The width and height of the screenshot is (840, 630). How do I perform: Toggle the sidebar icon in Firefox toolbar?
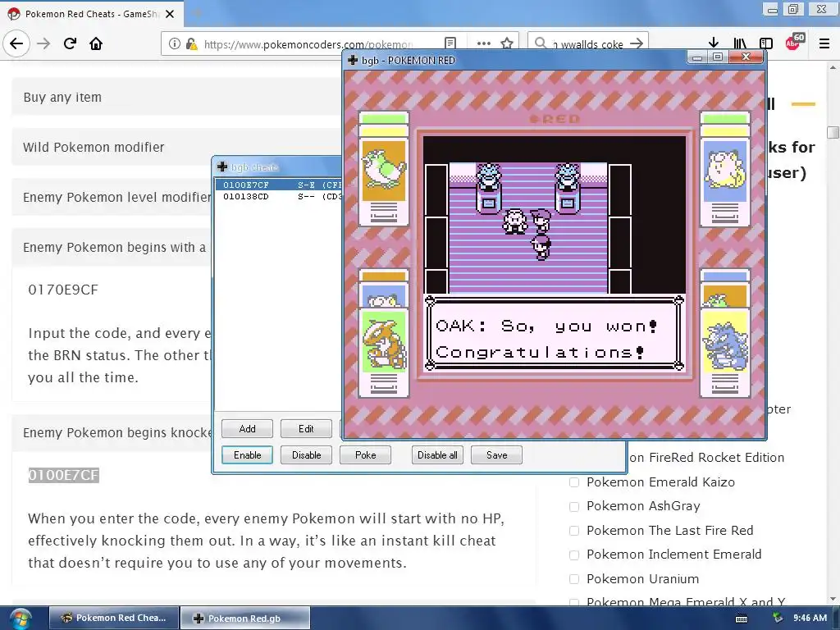pyautogui.click(x=766, y=43)
